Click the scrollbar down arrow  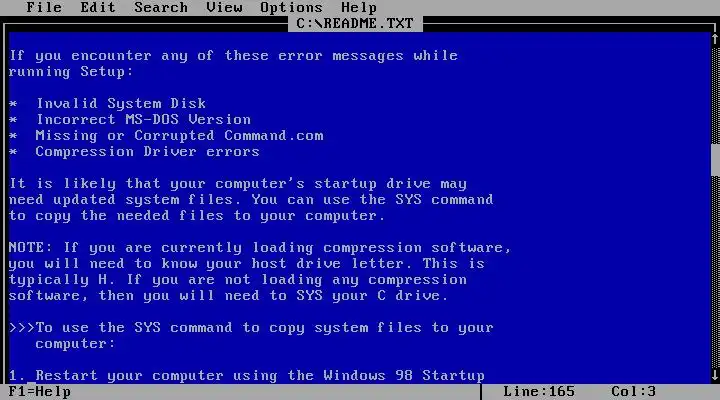click(x=715, y=375)
